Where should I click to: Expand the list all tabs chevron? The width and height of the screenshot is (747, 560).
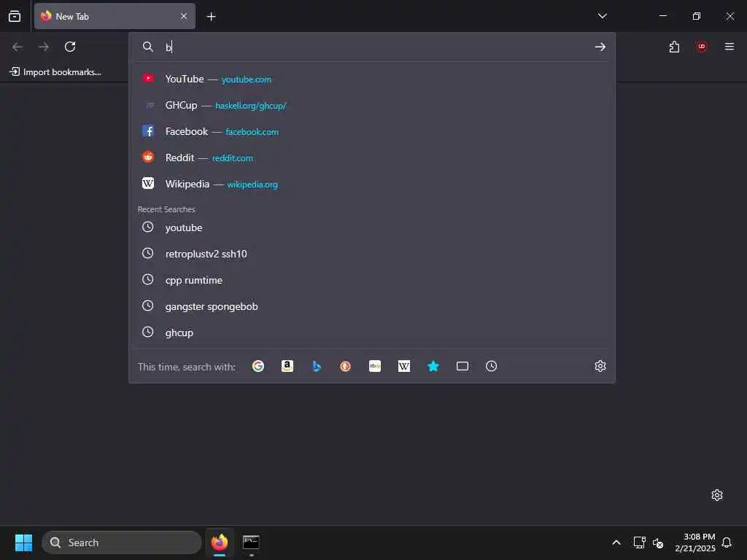coord(602,16)
